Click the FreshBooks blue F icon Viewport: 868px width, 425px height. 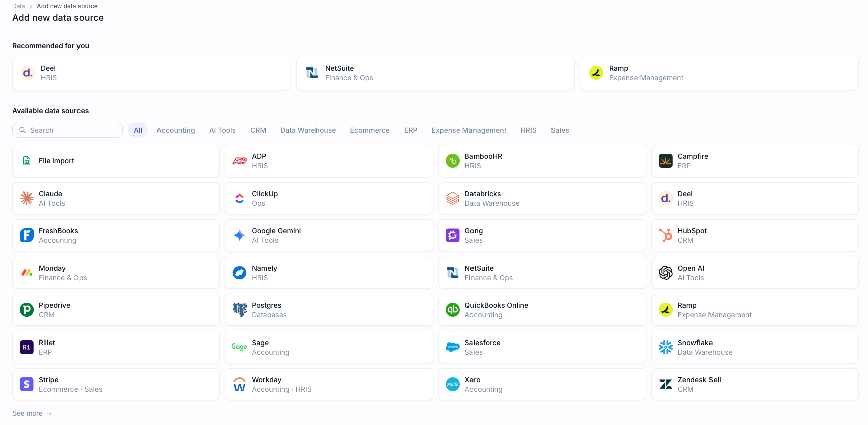pyautogui.click(x=27, y=235)
